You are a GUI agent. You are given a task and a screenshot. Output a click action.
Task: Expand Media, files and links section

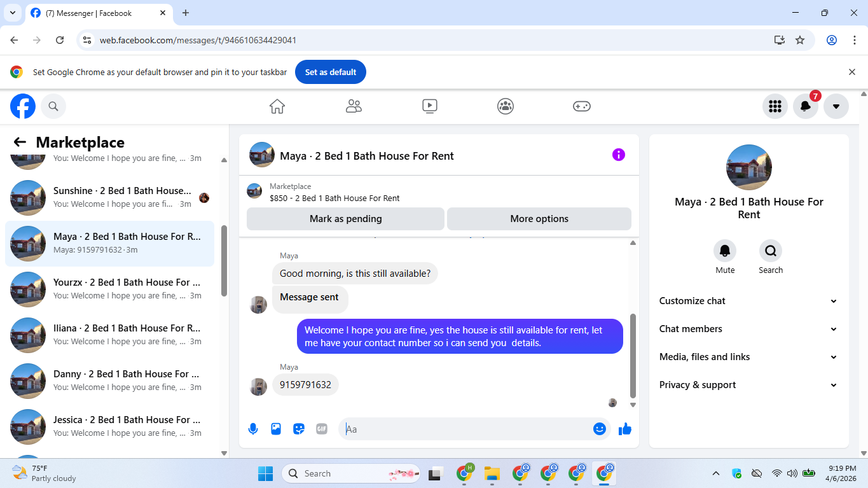748,357
